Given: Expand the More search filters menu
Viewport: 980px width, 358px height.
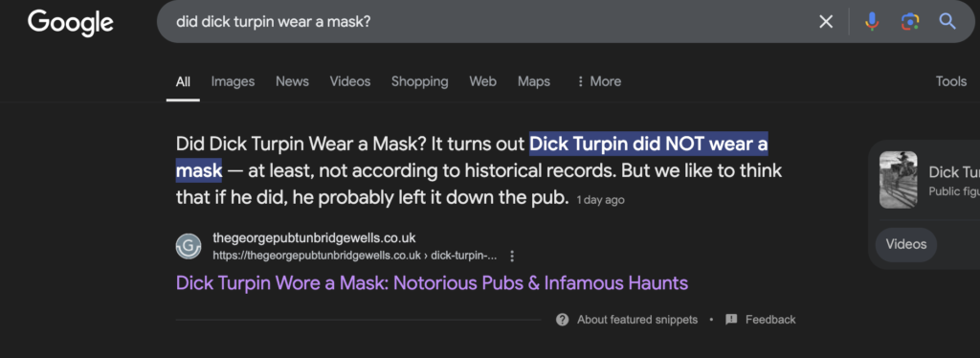Looking at the screenshot, I should (598, 81).
